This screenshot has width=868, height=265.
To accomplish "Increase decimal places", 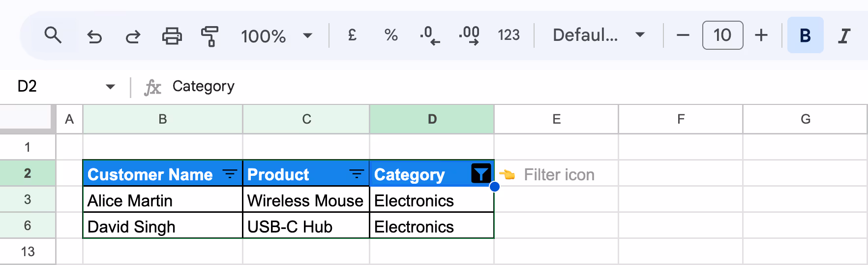I will 469,35.
